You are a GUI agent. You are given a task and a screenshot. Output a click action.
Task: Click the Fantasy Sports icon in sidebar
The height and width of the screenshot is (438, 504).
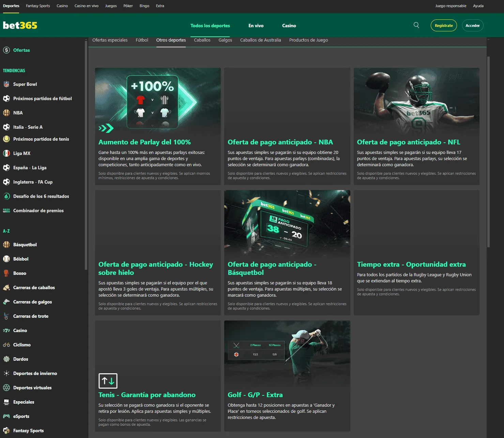[x=6, y=431]
